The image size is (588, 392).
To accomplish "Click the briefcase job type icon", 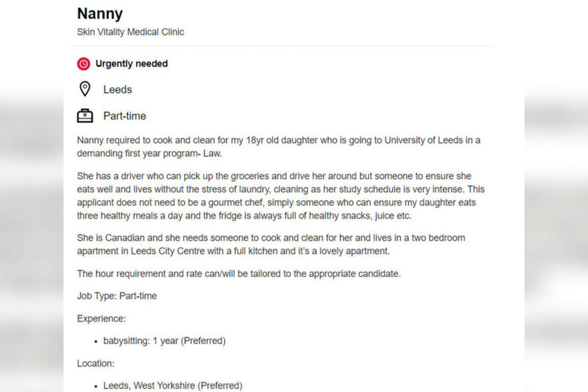I will [84, 115].
